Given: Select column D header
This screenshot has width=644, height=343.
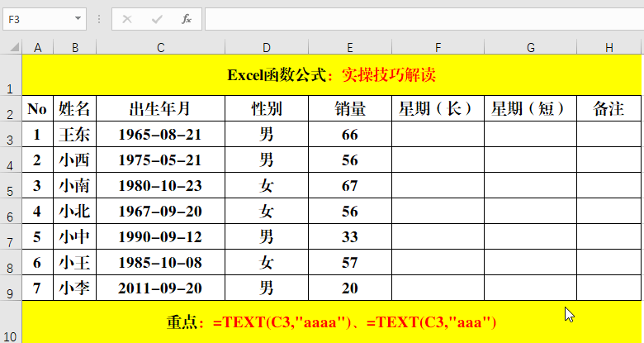Looking at the screenshot, I should point(267,47).
